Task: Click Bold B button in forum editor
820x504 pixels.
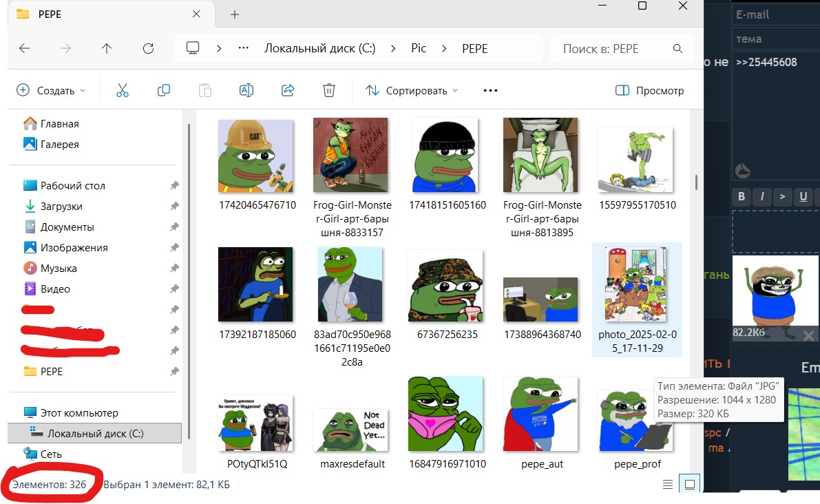Action: (742, 197)
